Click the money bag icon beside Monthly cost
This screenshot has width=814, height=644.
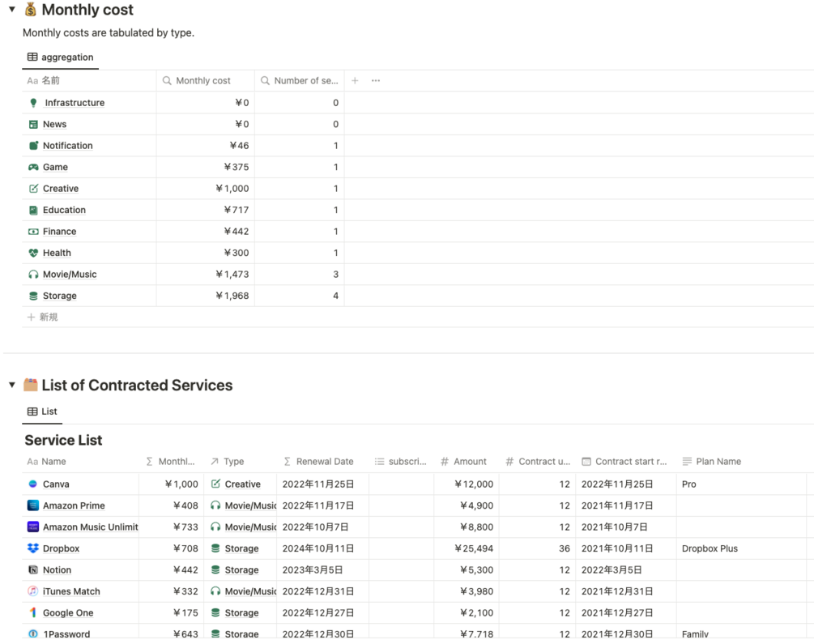pos(31,10)
